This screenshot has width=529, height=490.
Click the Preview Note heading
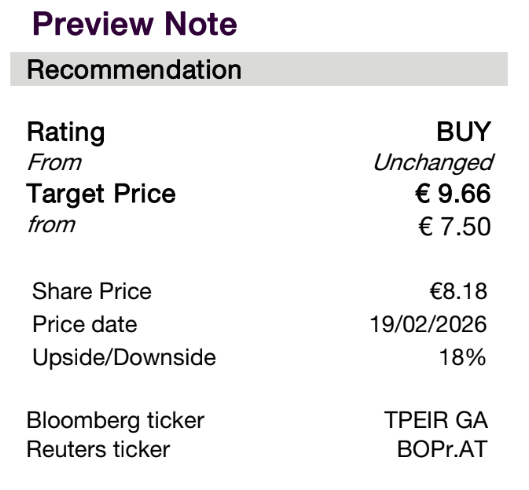135,24
